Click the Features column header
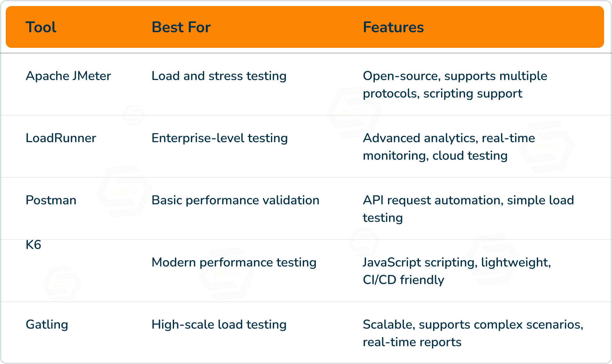The height and width of the screenshot is (364, 612). [393, 27]
